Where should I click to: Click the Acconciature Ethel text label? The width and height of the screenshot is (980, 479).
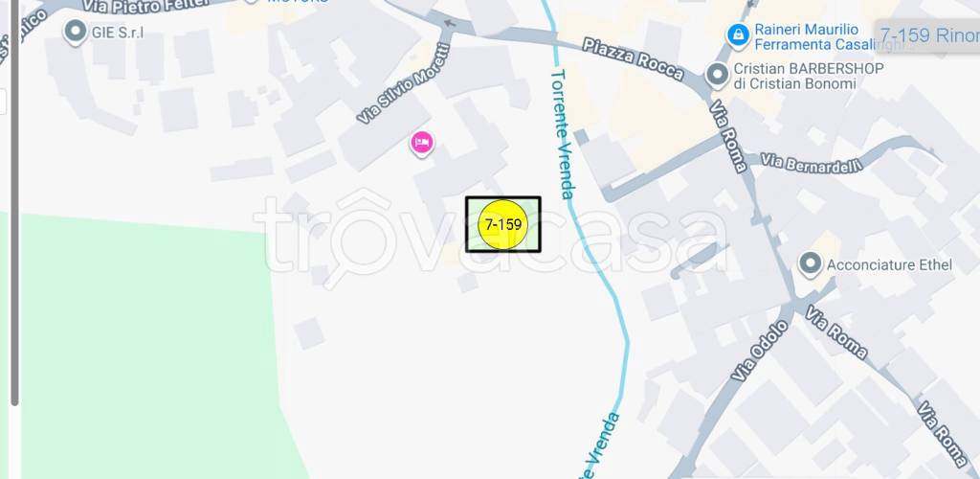point(889,264)
